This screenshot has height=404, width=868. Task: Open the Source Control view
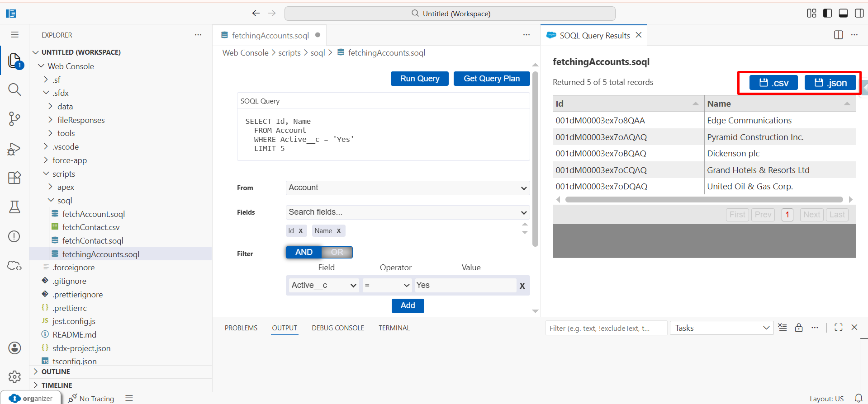[14, 119]
